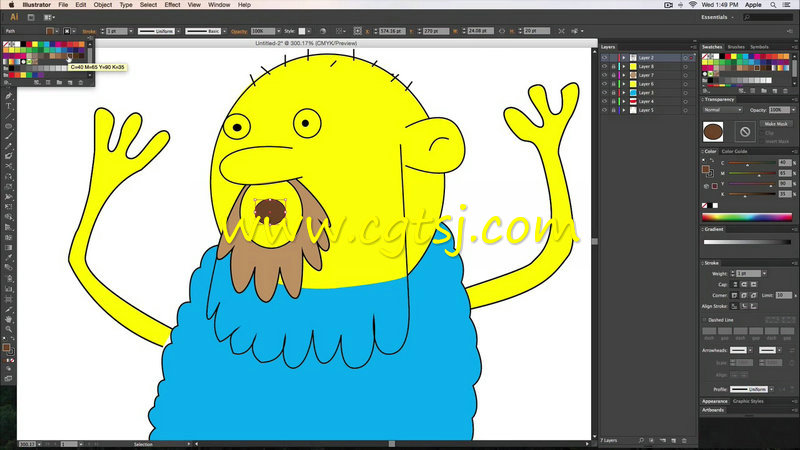Click the Arrange Documents icon in the app bar
The width and height of the screenshot is (800, 450).
(x=49, y=17)
